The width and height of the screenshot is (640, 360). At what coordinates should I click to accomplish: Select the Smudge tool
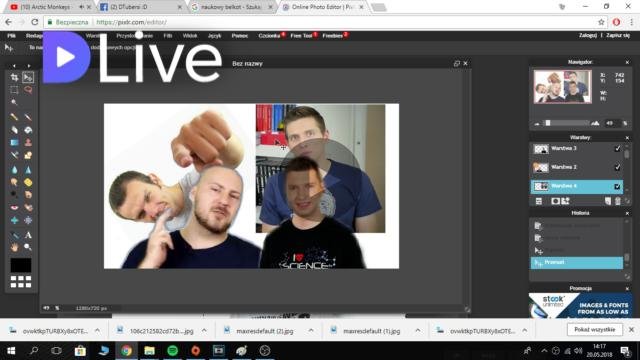[x=14, y=182]
